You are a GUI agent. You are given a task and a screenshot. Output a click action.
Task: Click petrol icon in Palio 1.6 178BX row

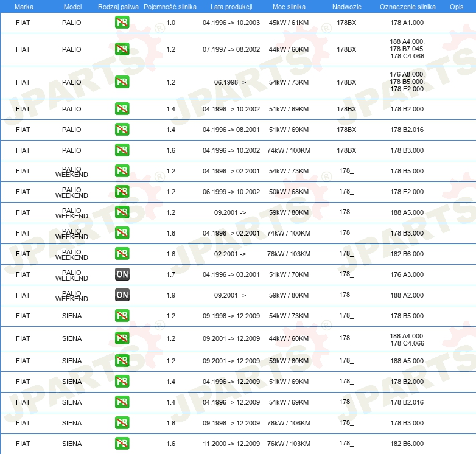click(x=122, y=150)
